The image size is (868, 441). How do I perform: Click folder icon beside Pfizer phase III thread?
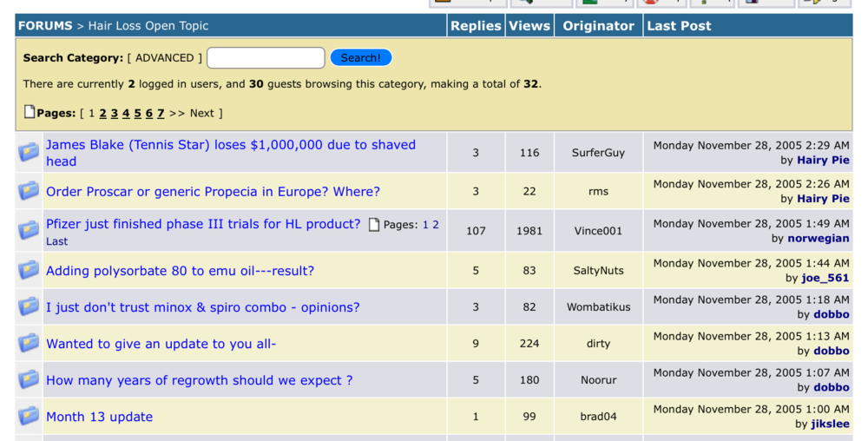tap(29, 231)
